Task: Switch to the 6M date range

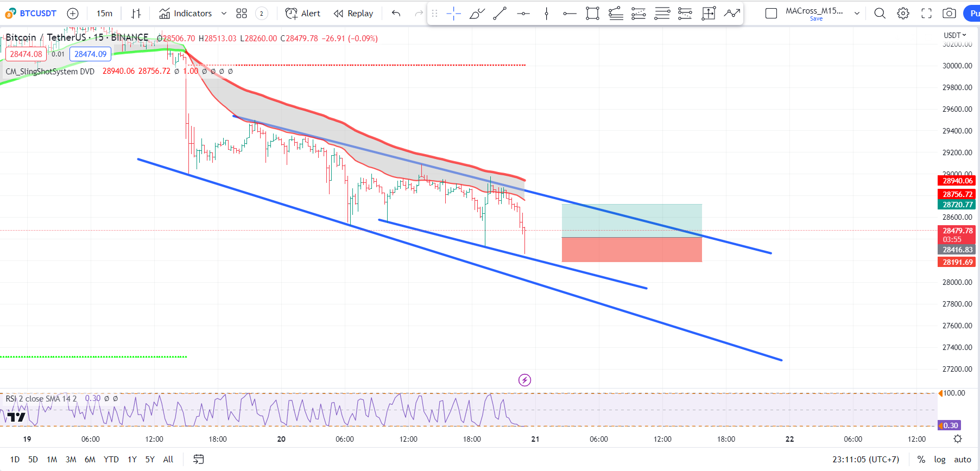Action: pos(90,460)
